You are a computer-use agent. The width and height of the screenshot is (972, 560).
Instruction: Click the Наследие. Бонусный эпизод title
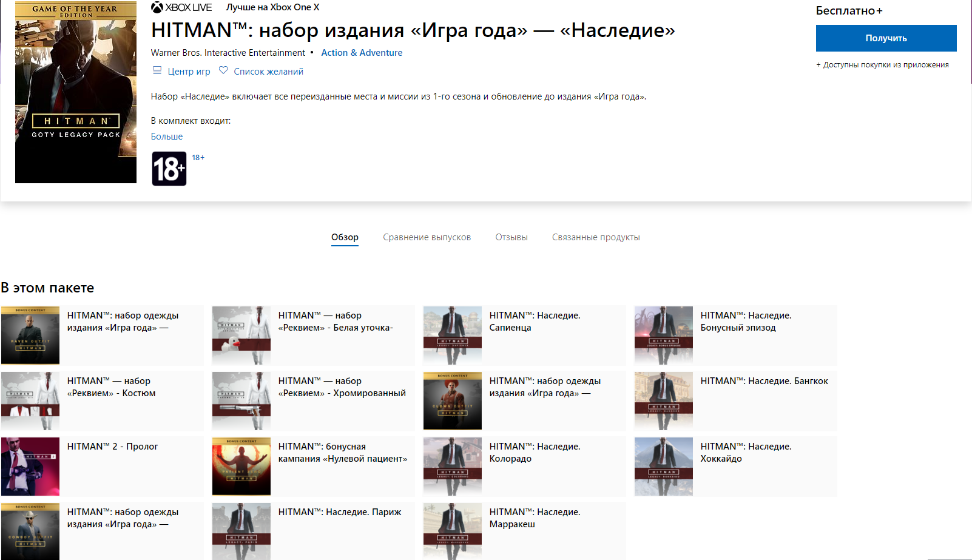tap(746, 322)
